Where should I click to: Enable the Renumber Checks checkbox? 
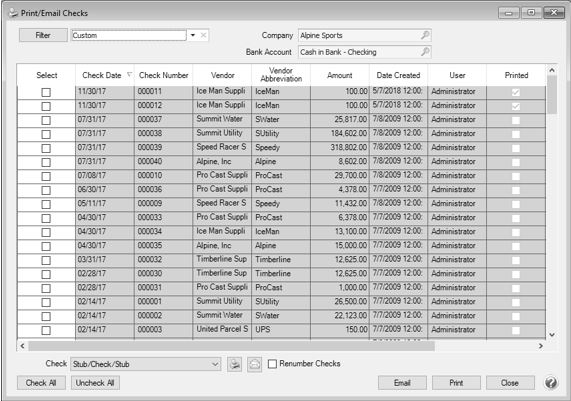pos(272,364)
